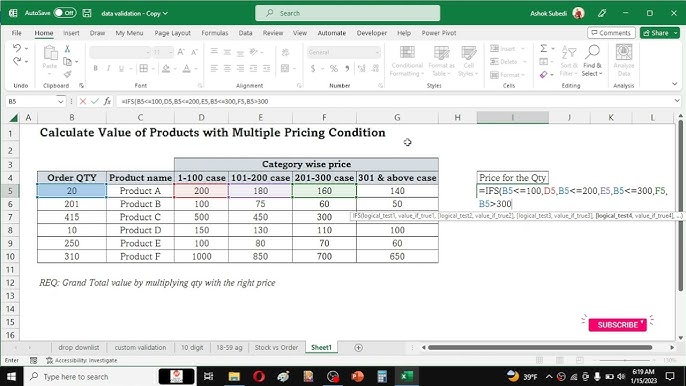The image size is (686, 386).
Task: Click the horizontal scrollbar below the sheet
Action: [x=540, y=347]
